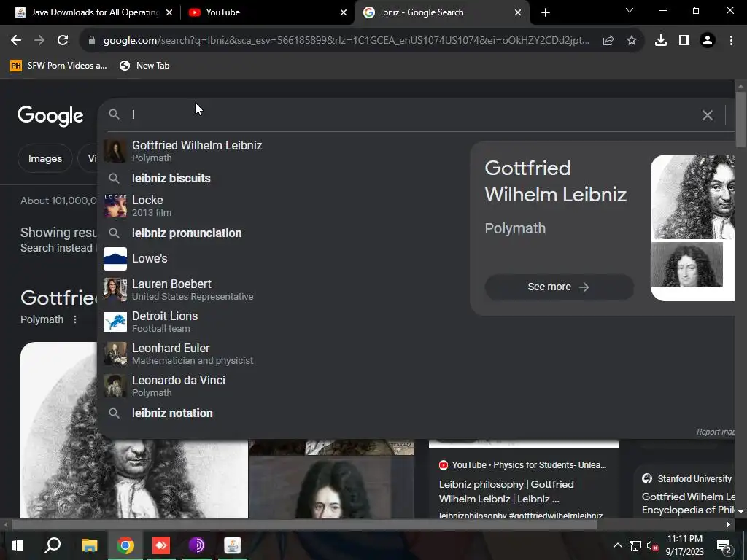Open Windows taskbar search
747x560 pixels.
[x=53, y=545]
